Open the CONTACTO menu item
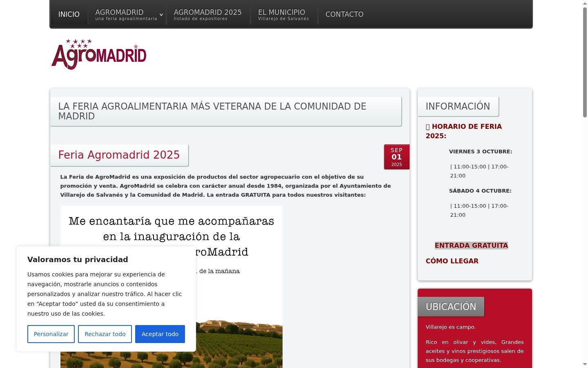 point(344,14)
